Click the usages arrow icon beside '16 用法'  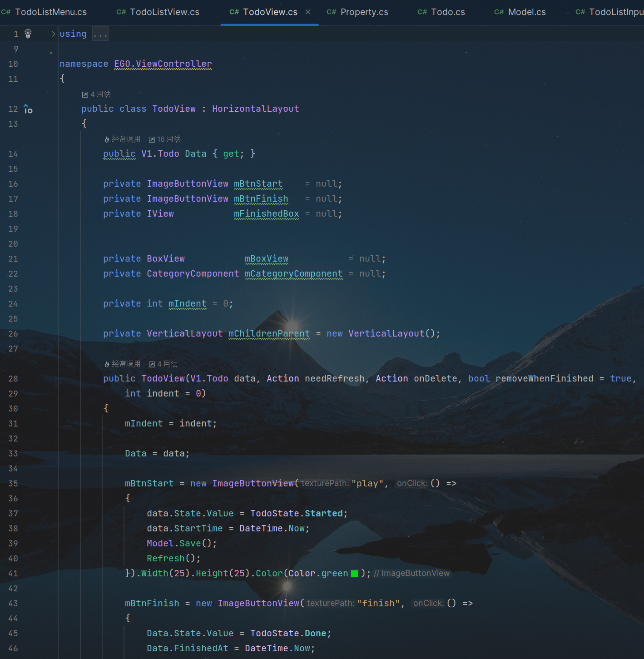[152, 139]
